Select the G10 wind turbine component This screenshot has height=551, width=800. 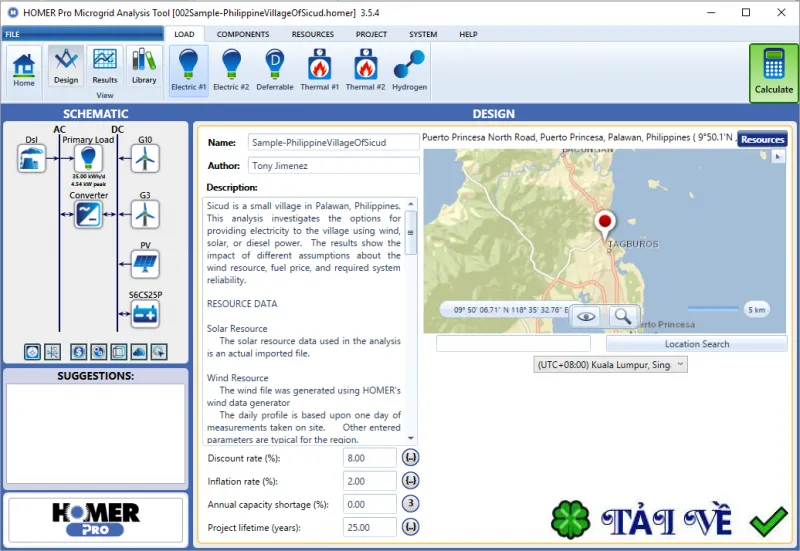(x=145, y=158)
